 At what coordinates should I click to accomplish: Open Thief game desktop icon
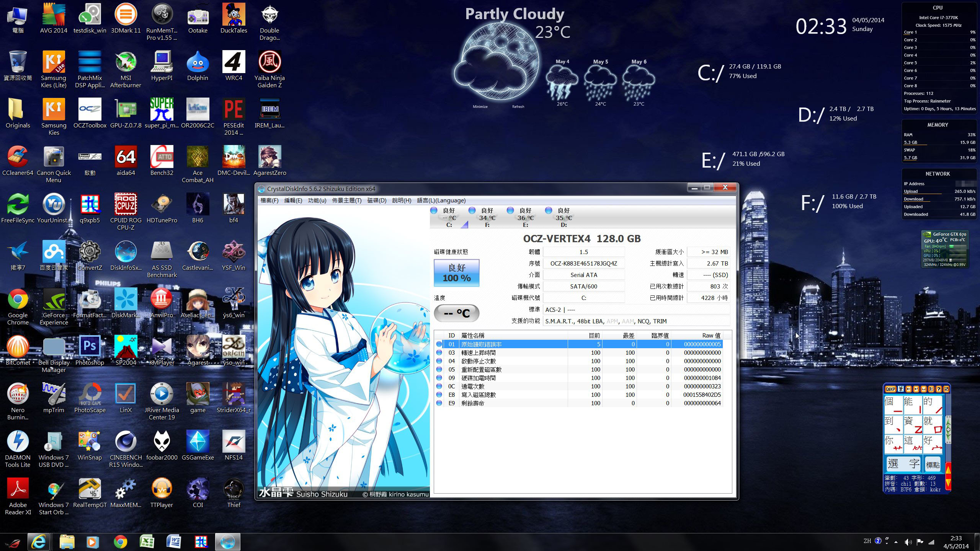(234, 493)
